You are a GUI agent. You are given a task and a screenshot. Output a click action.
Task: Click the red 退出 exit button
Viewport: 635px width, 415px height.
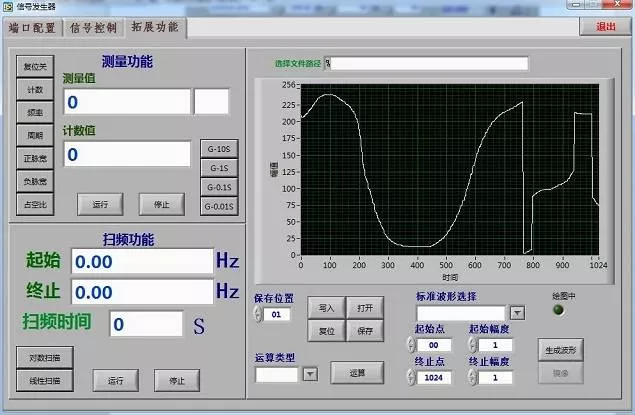(606, 27)
